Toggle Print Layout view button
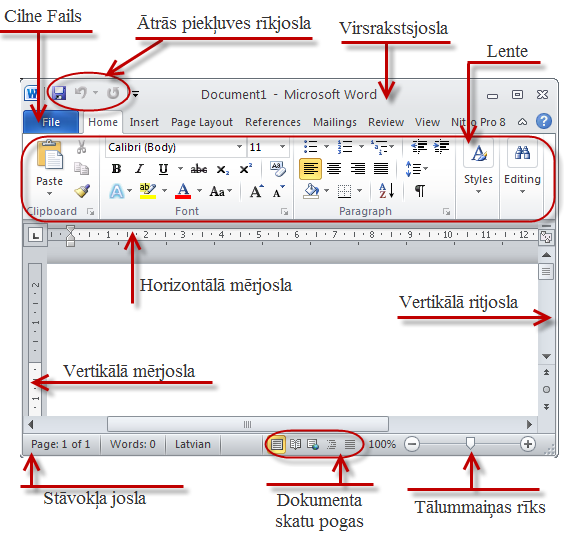The width and height of the screenshot is (571, 533). coord(277,444)
